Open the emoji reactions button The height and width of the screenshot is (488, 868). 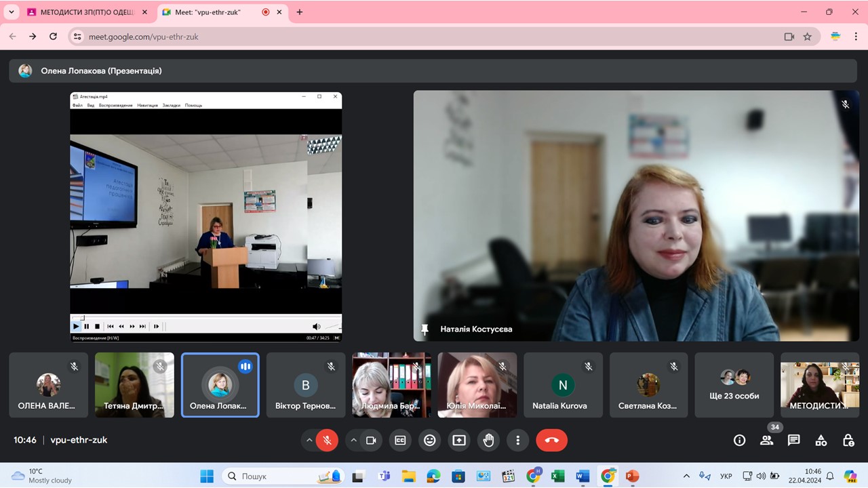429,441
